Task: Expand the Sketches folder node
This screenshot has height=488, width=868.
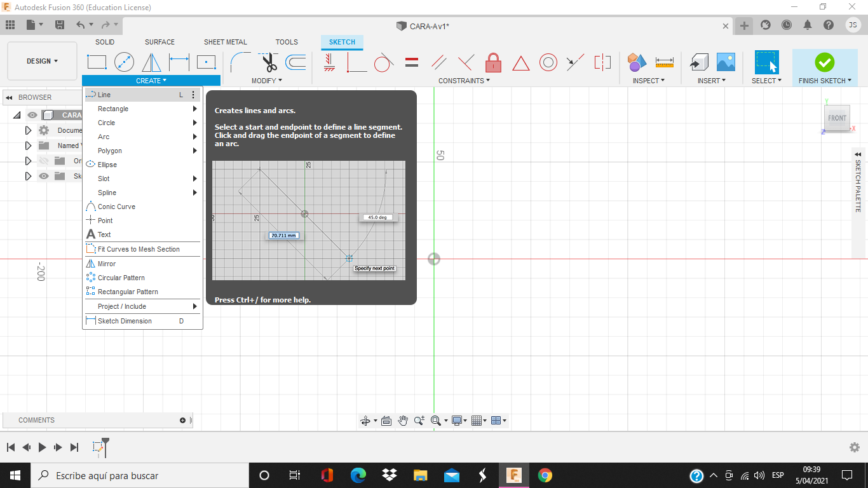Action: click(x=28, y=176)
